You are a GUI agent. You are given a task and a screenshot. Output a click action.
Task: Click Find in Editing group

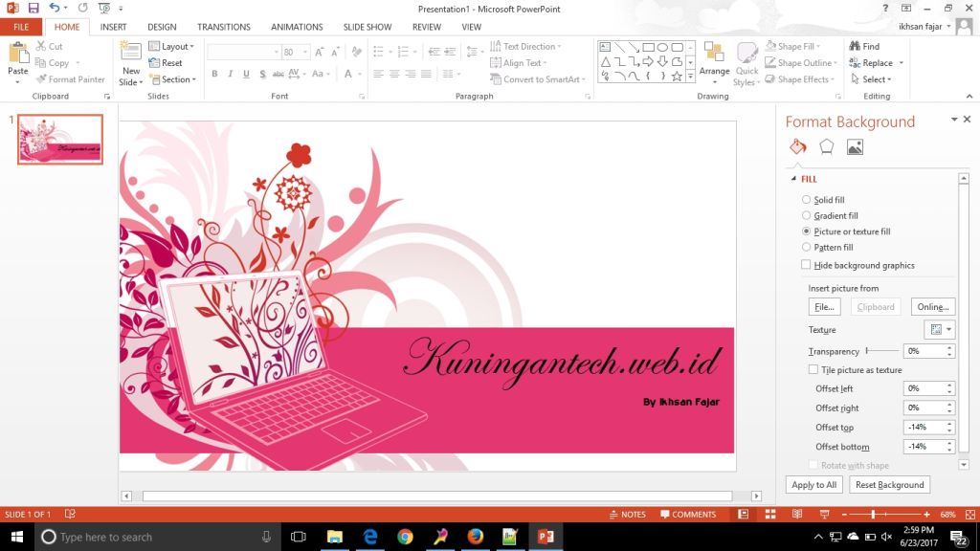click(864, 46)
